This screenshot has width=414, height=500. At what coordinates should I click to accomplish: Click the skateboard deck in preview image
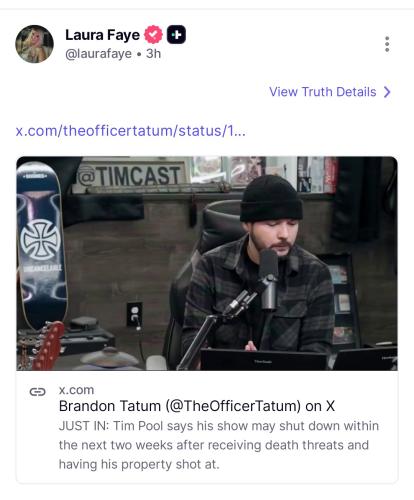pos(41,245)
